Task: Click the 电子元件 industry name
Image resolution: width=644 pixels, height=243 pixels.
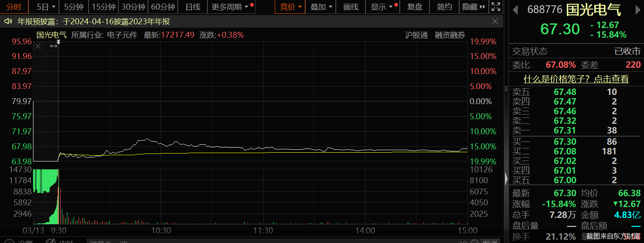Action: click(x=122, y=35)
